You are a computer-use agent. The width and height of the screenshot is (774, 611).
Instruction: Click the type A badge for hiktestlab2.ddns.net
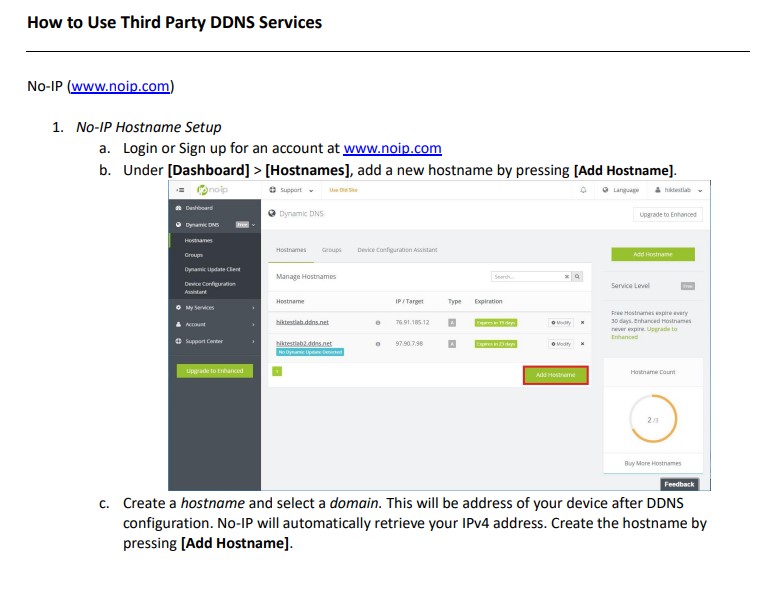(452, 344)
